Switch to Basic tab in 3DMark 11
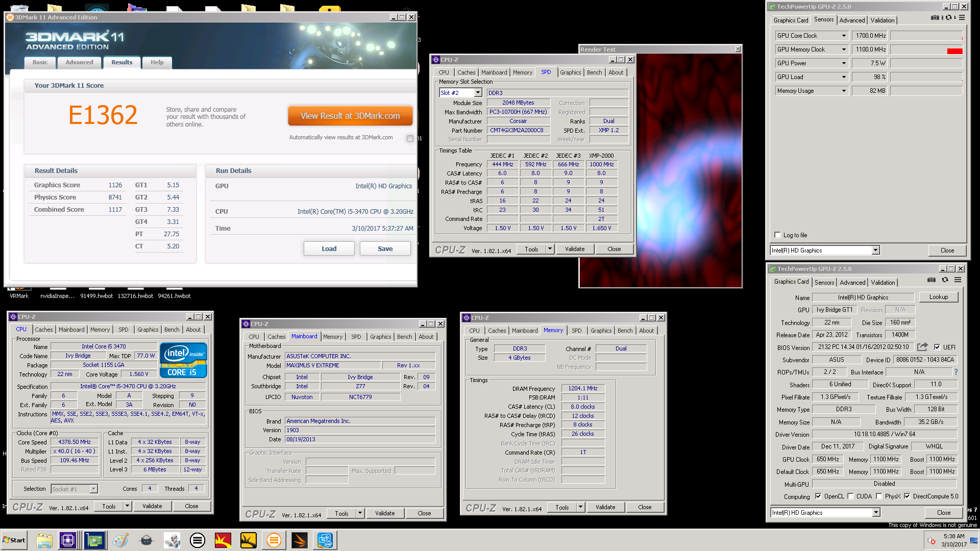 (x=40, y=62)
